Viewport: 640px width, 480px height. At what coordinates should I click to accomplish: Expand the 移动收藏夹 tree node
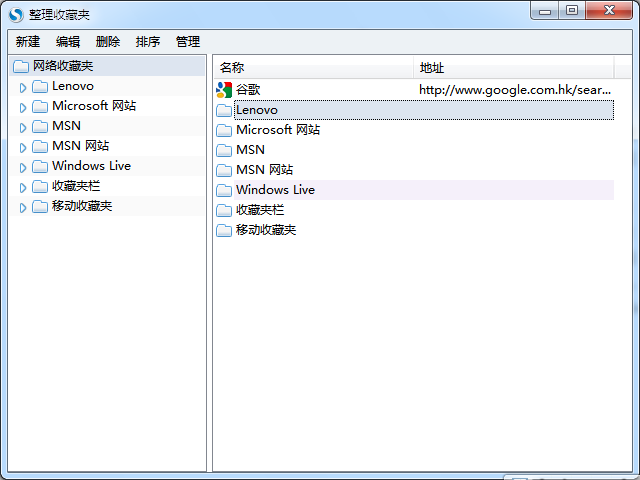[23, 207]
